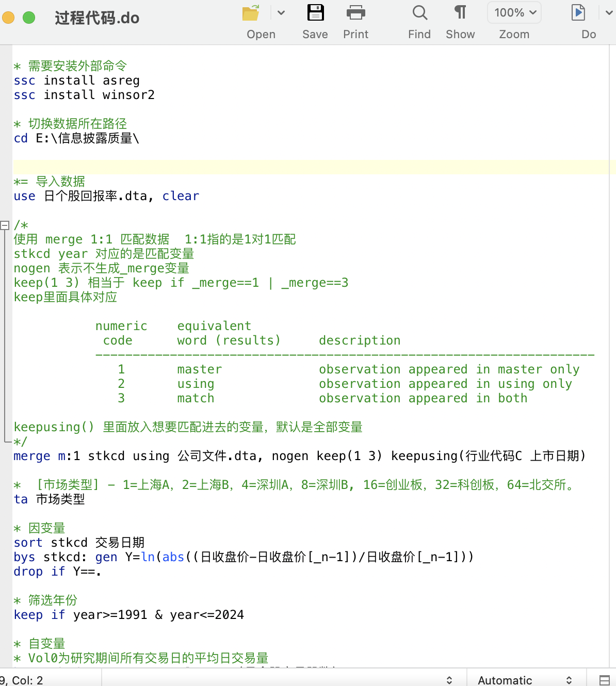The width and height of the screenshot is (616, 686).
Task: Click the 'ta 市场类型' line
Action: pos(50,499)
